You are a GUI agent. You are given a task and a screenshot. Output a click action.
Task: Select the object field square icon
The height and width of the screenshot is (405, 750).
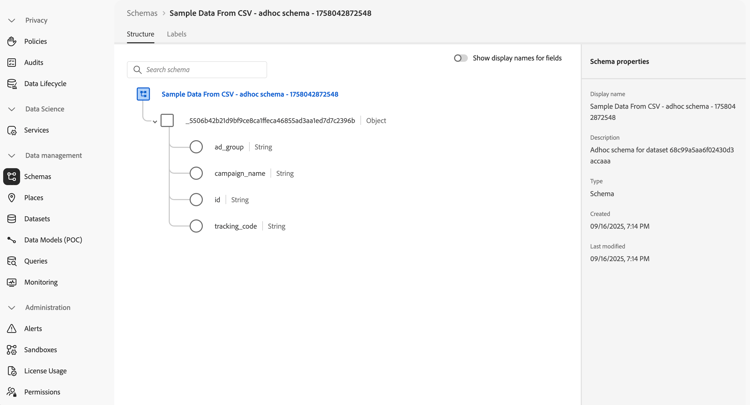[x=167, y=120]
